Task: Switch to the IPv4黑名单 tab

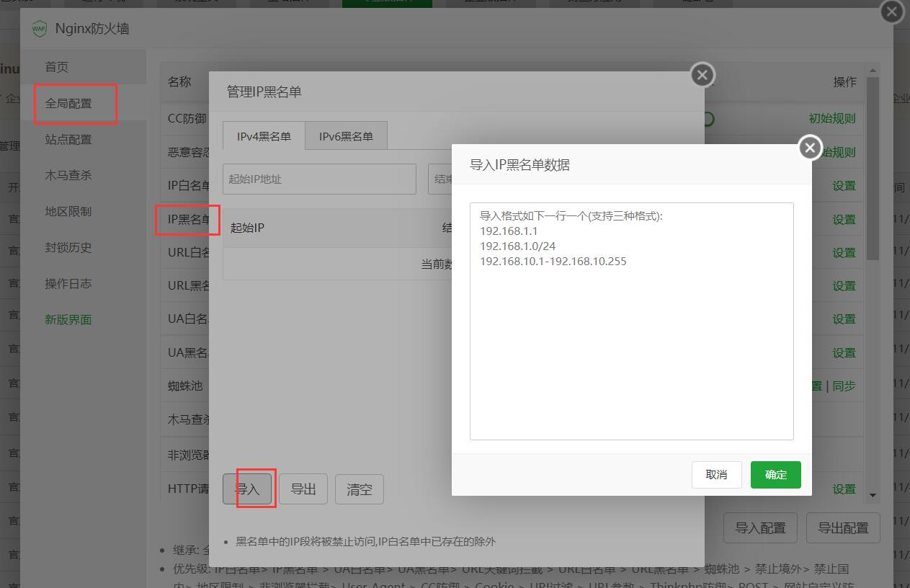Action: pyautogui.click(x=264, y=136)
